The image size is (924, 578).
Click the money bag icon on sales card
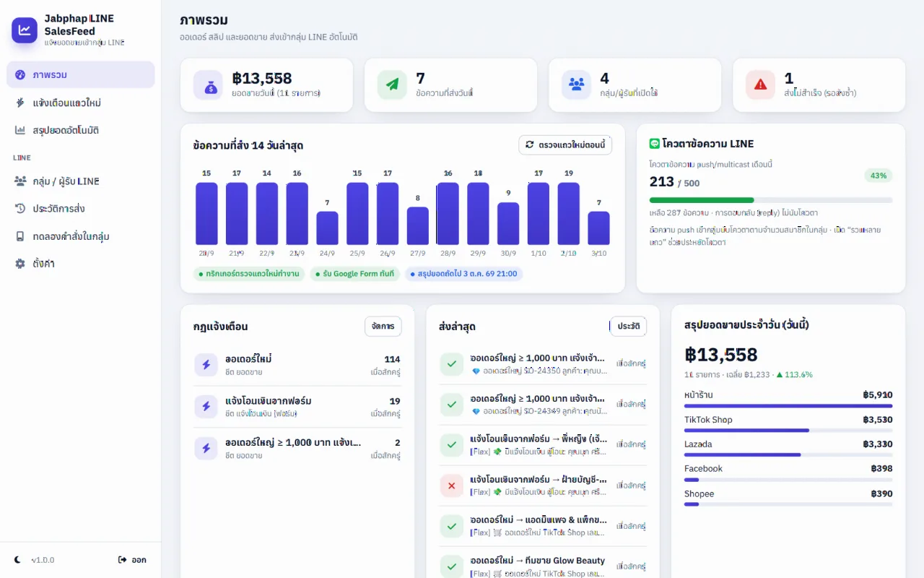(x=208, y=85)
